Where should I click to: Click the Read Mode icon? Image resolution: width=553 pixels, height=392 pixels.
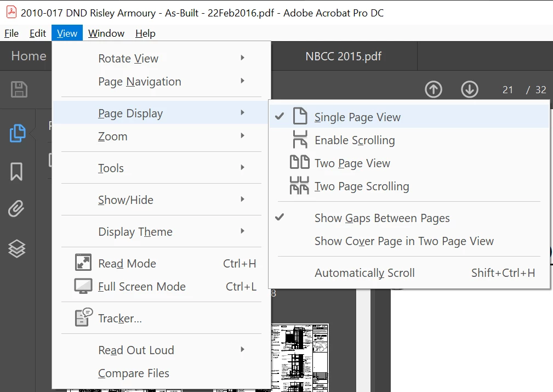(83, 263)
